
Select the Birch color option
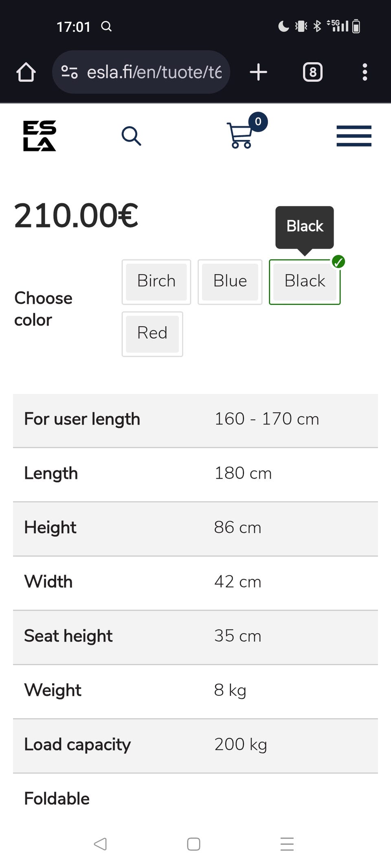tap(156, 282)
